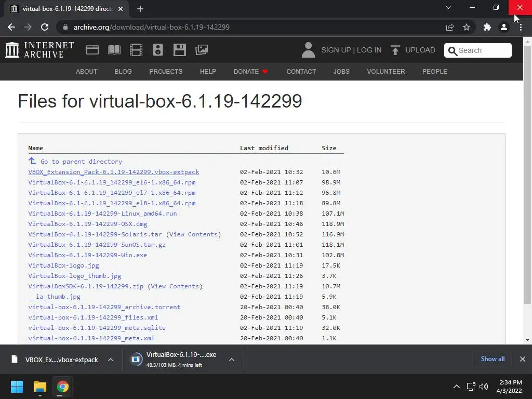Click the share page icon in address bar
Screen dimensions: 532x399
click(450, 27)
